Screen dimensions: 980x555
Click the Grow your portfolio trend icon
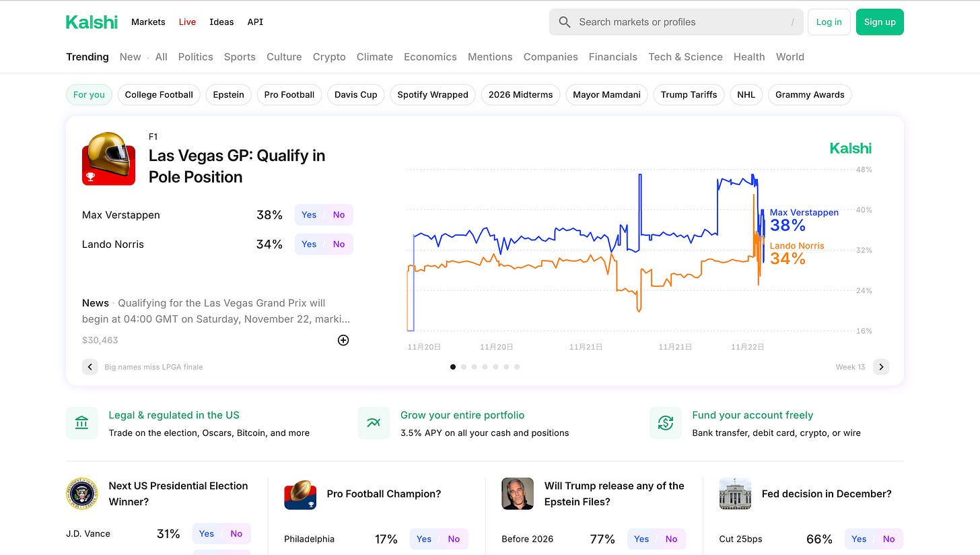(x=374, y=423)
